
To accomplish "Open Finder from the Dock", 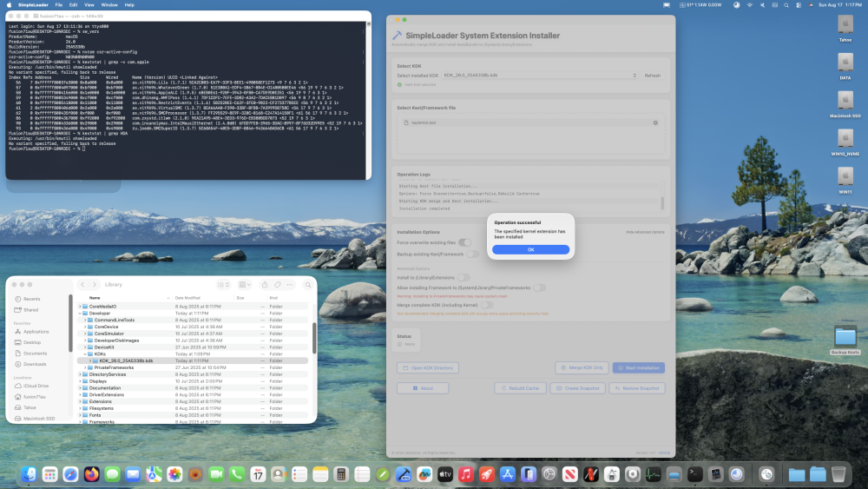I will (29, 474).
